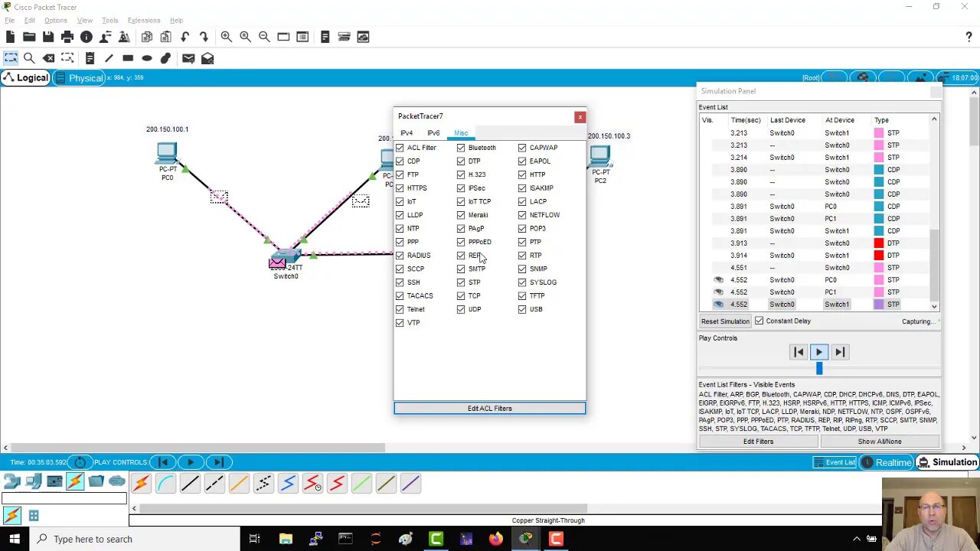The height and width of the screenshot is (551, 980).
Task: Click the Edit ACL Filters button
Action: (x=490, y=409)
